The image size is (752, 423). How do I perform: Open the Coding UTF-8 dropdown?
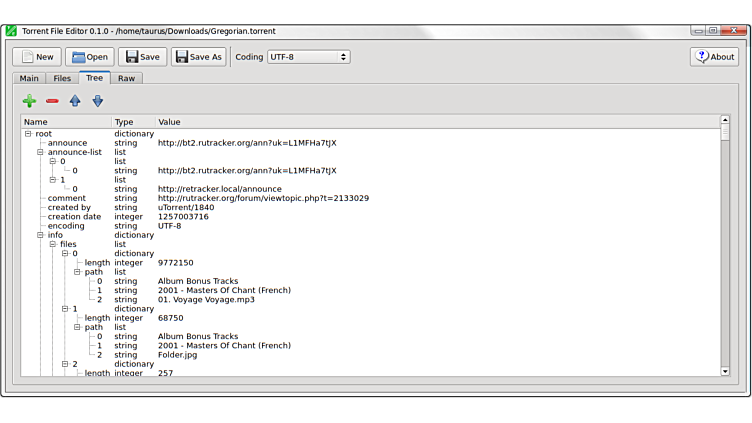[308, 57]
